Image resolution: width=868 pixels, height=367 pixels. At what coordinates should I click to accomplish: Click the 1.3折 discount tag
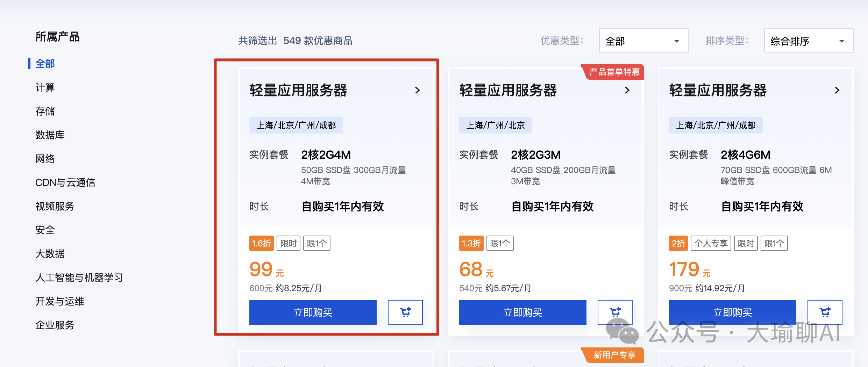[x=471, y=243]
